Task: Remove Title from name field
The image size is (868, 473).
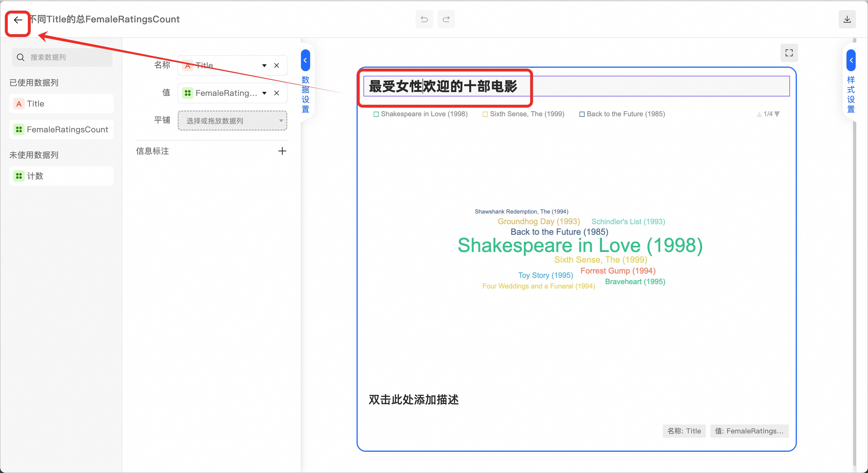Action: coord(276,65)
